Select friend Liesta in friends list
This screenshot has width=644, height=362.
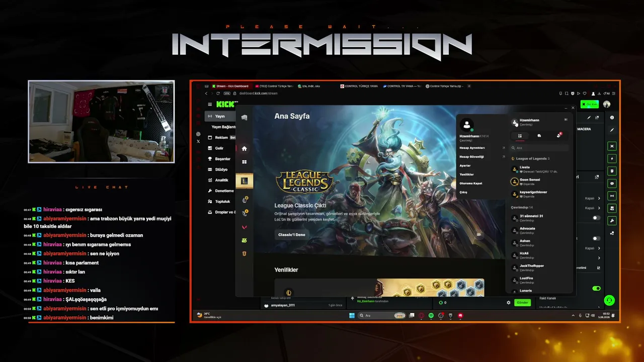pos(539,169)
